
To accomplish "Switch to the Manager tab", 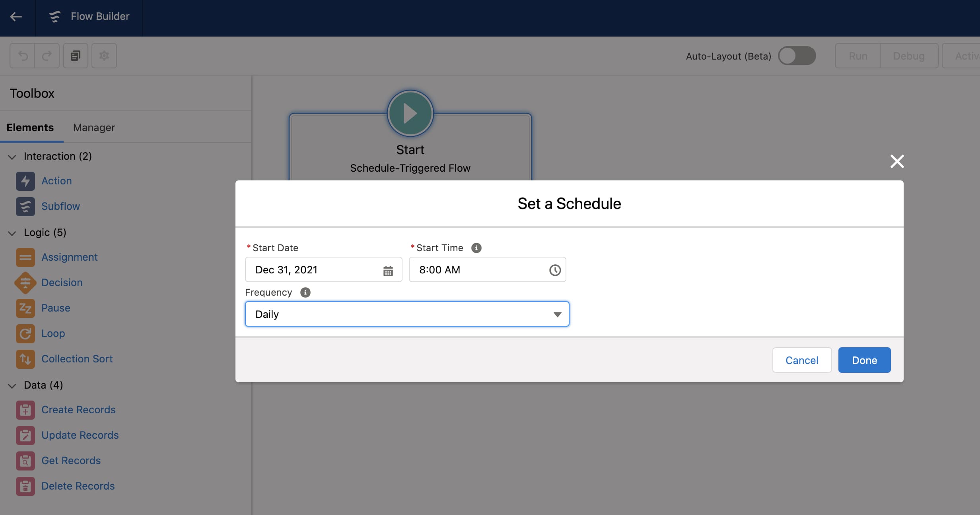I will pos(93,128).
